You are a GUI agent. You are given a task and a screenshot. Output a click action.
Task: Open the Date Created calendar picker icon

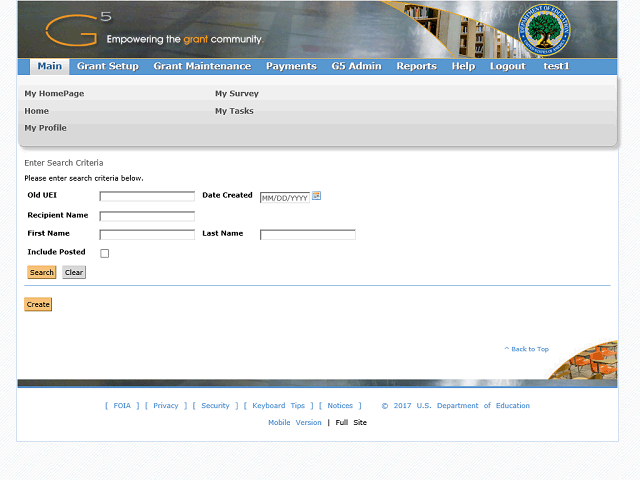[317, 196]
